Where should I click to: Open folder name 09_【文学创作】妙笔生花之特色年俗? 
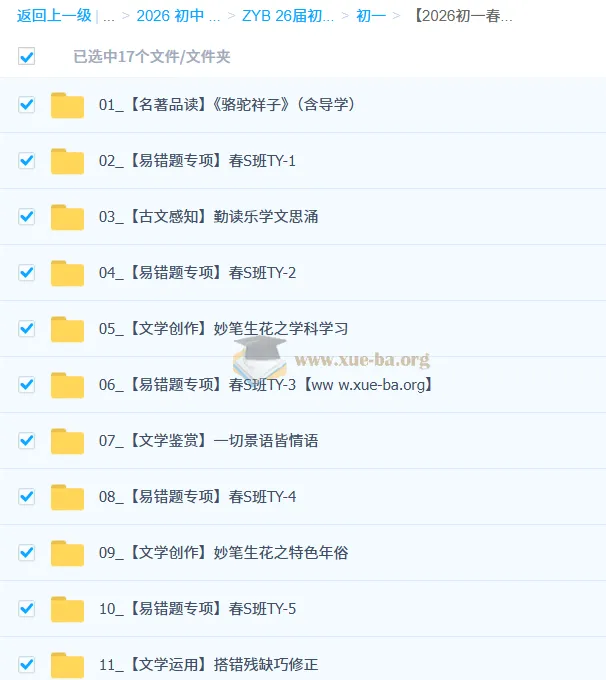223,553
